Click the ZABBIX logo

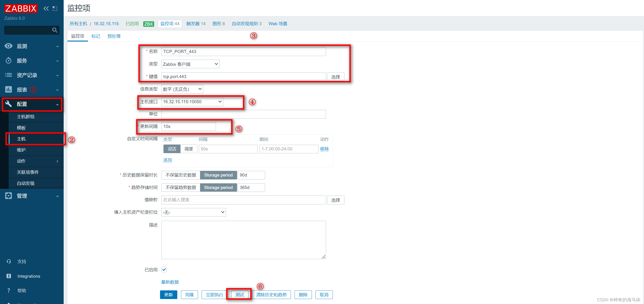coord(21,8)
